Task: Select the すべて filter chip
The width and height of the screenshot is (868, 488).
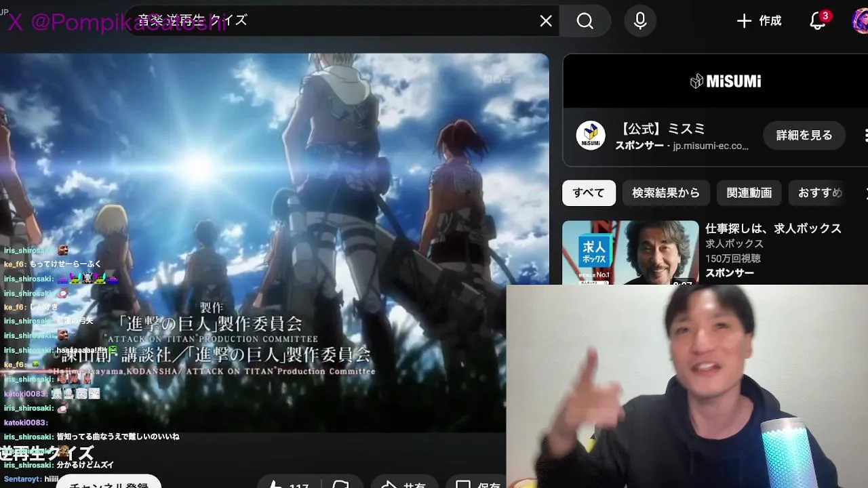Action: point(589,193)
